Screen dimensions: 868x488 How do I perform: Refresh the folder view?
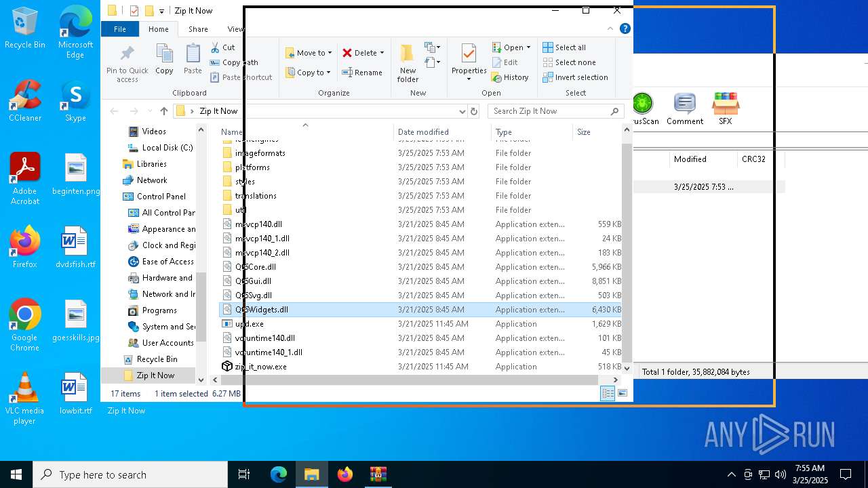coord(474,111)
